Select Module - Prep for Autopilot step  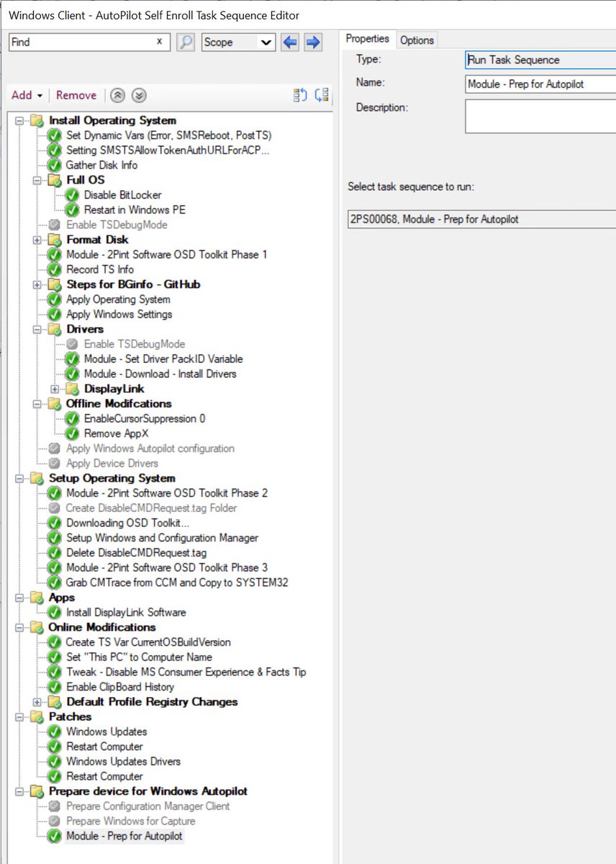(x=124, y=836)
